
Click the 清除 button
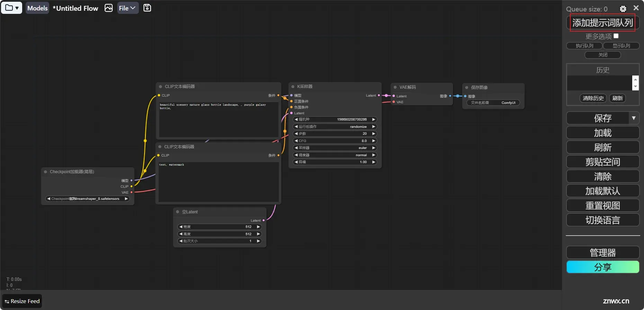click(x=603, y=176)
